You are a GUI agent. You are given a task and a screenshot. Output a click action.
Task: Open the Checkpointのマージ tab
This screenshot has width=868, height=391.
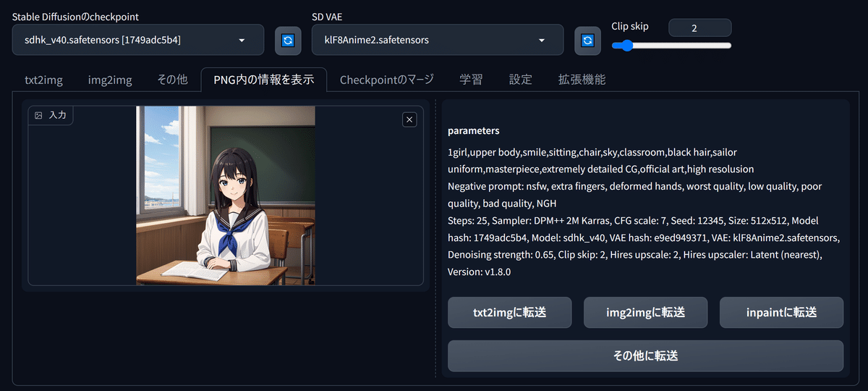387,80
